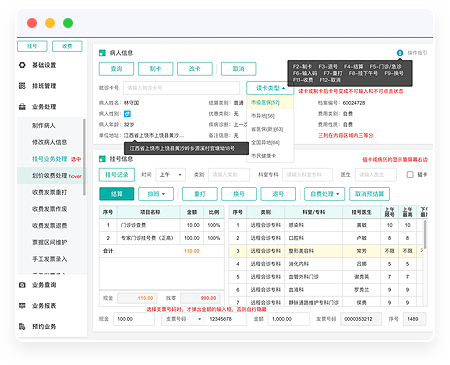Open 收费发票重打 submenu item
This screenshot has height=365, width=450.
tap(50, 192)
